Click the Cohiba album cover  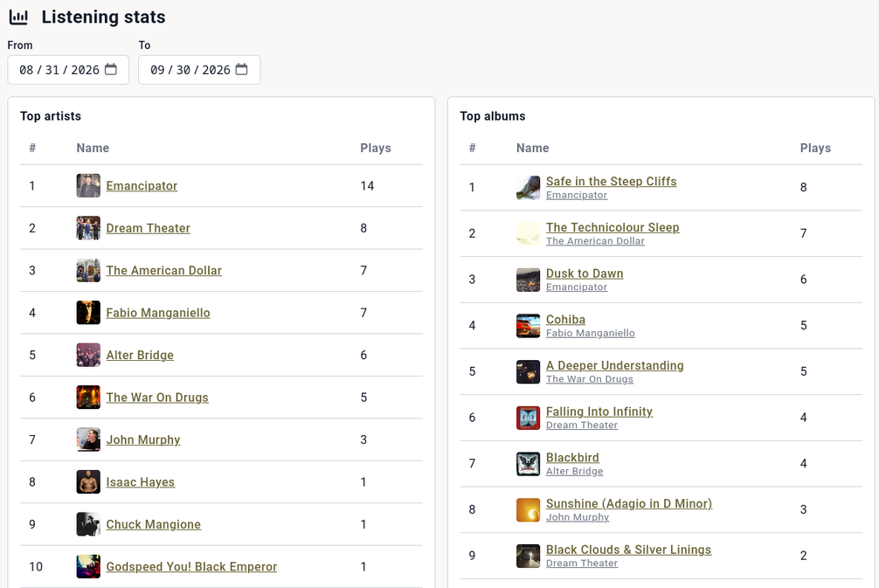[x=528, y=326]
